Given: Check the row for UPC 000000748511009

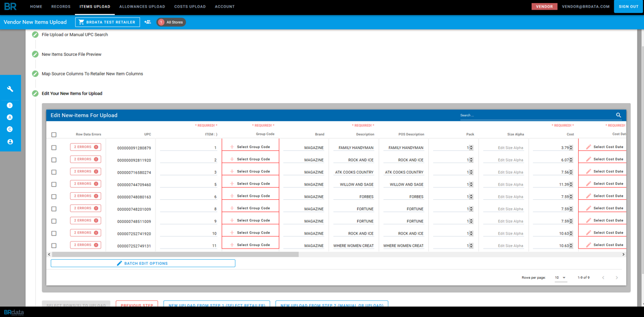Looking at the screenshot, I should [x=54, y=221].
